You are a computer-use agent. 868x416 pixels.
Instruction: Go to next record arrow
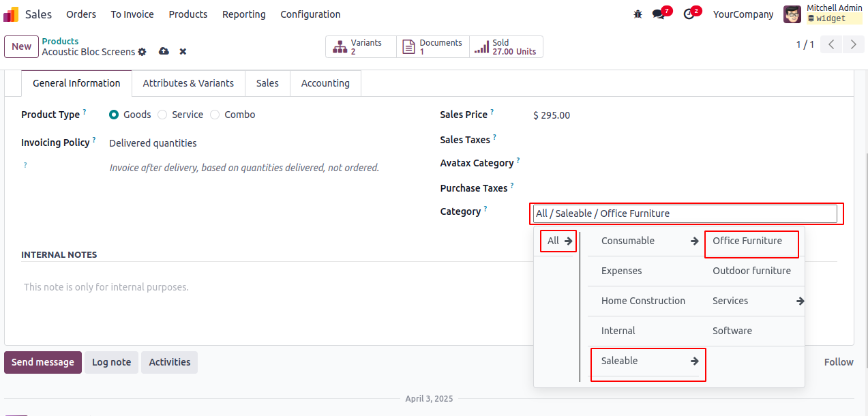tap(853, 45)
